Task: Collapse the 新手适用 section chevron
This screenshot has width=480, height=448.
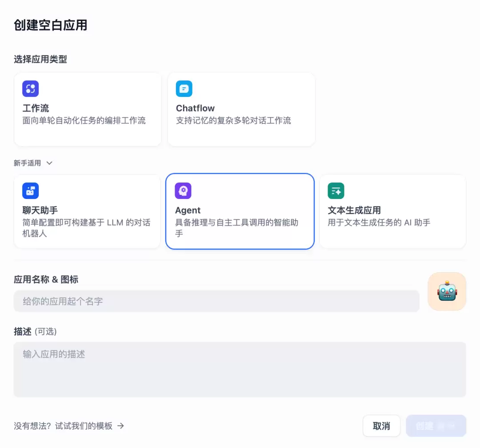Action: pyautogui.click(x=49, y=163)
